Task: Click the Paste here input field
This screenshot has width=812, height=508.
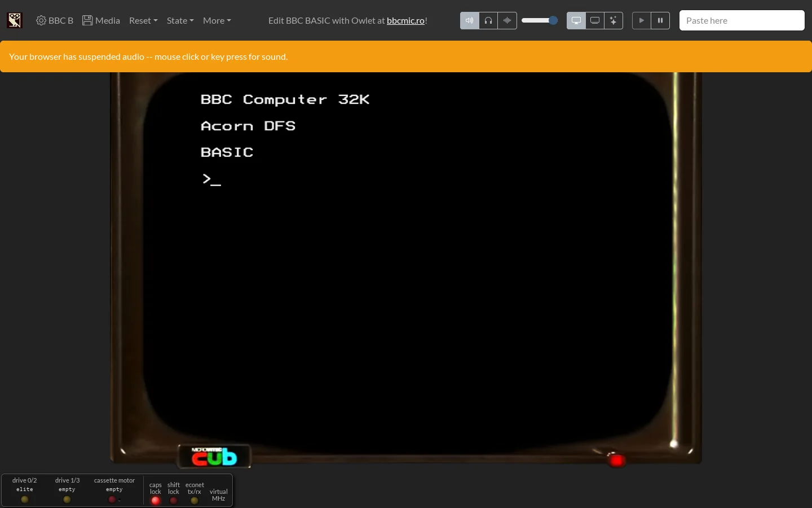Action: tap(742, 20)
